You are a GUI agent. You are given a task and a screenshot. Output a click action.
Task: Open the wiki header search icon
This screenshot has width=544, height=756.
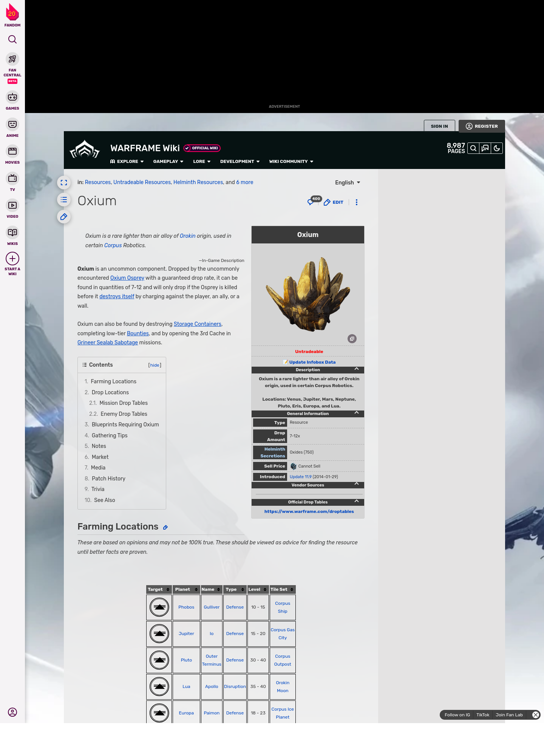[473, 148]
